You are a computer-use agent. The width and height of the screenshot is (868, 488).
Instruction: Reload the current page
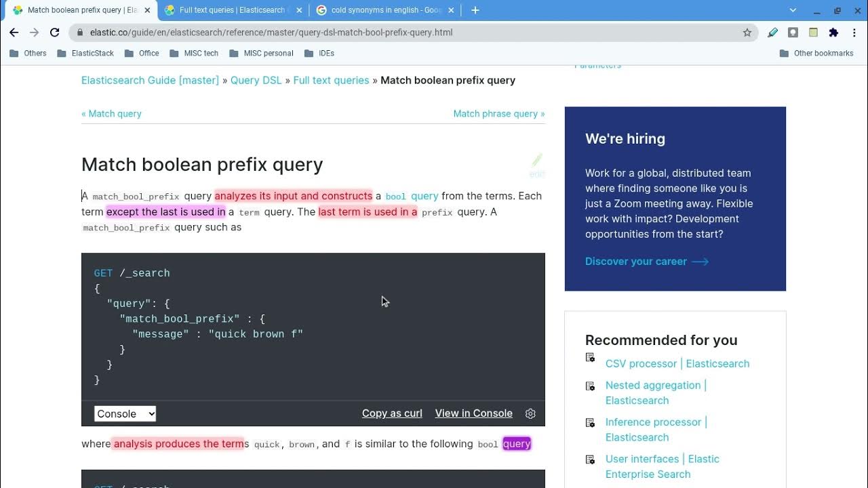(x=55, y=33)
